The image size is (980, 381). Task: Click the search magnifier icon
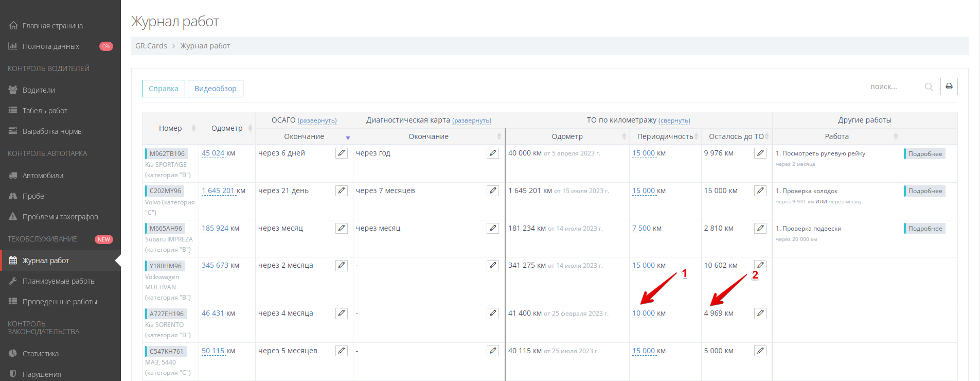[929, 87]
